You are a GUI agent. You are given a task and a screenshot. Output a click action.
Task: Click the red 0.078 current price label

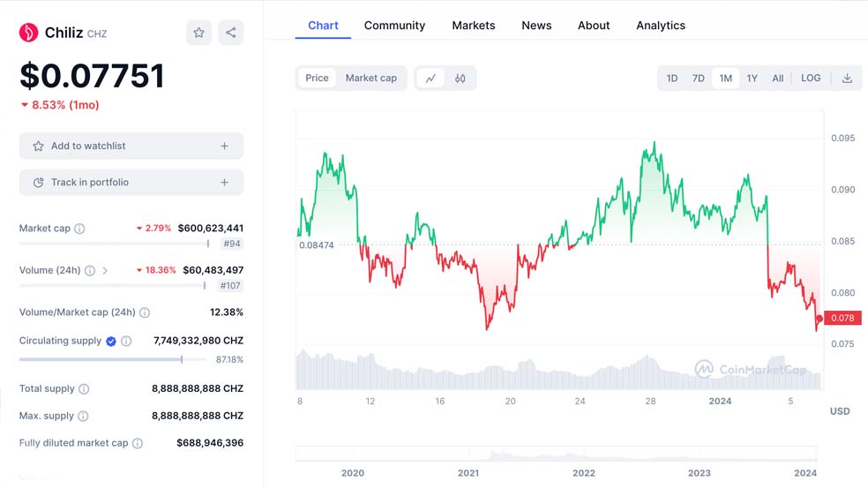pos(844,318)
